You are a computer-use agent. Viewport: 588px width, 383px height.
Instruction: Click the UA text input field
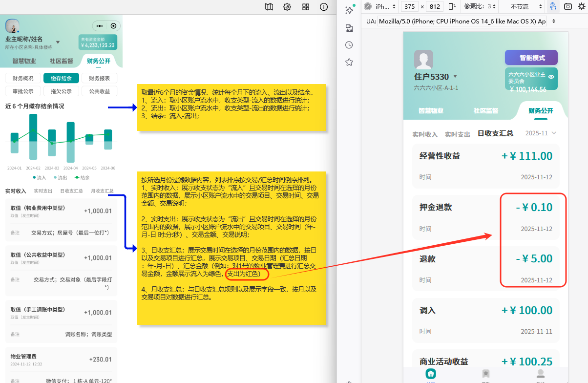tap(462, 21)
